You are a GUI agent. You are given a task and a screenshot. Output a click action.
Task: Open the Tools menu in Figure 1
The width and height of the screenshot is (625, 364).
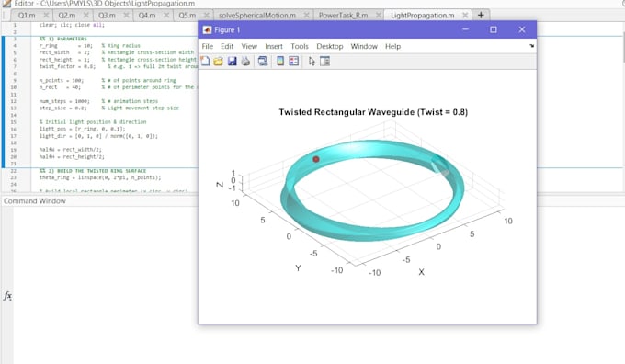click(300, 46)
